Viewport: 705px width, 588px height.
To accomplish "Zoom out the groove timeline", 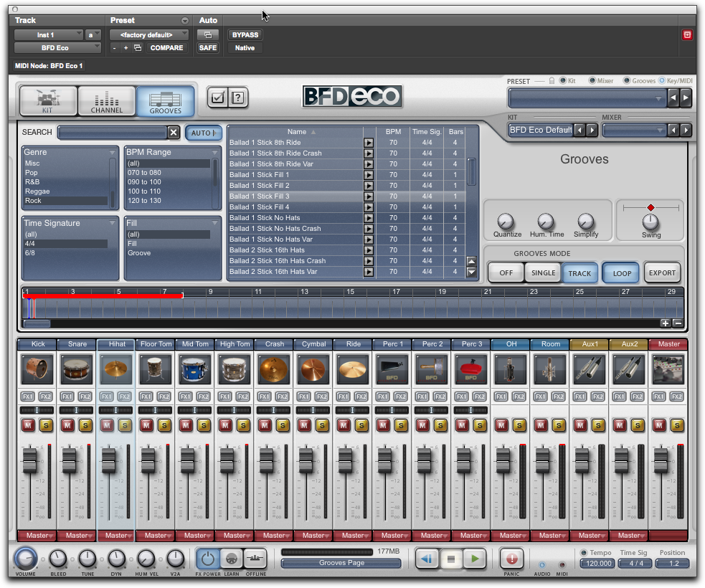I will coord(678,323).
